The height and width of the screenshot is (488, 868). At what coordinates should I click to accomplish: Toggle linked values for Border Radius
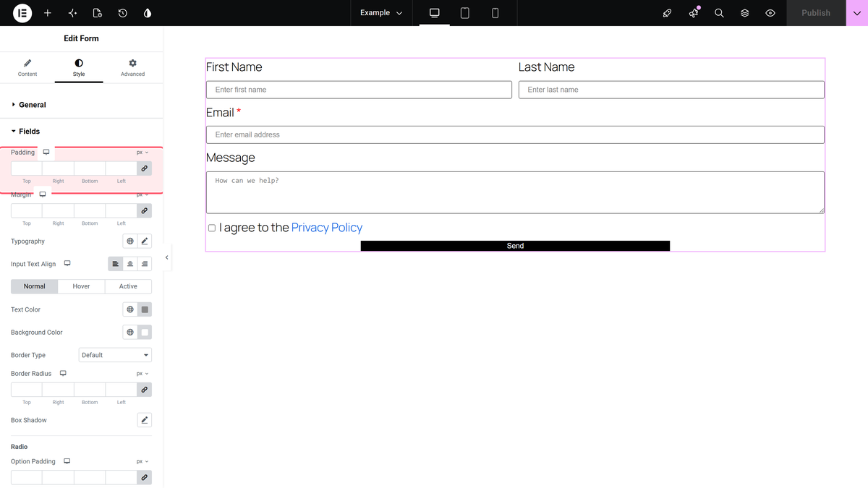tap(145, 390)
